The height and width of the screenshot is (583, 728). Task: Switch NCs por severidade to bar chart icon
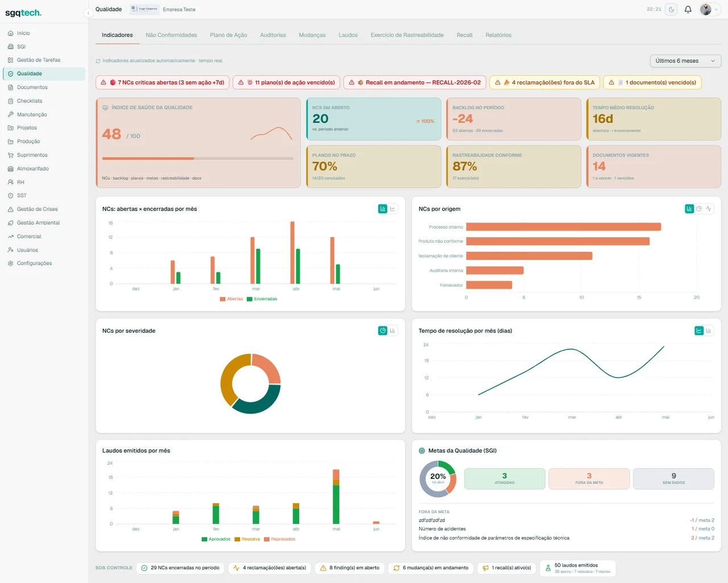click(392, 330)
